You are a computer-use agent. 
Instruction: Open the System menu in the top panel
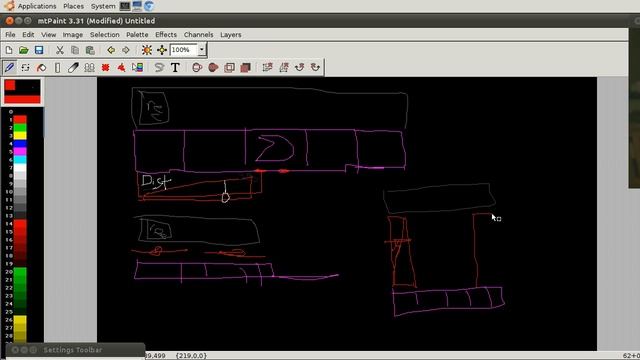[x=103, y=6]
